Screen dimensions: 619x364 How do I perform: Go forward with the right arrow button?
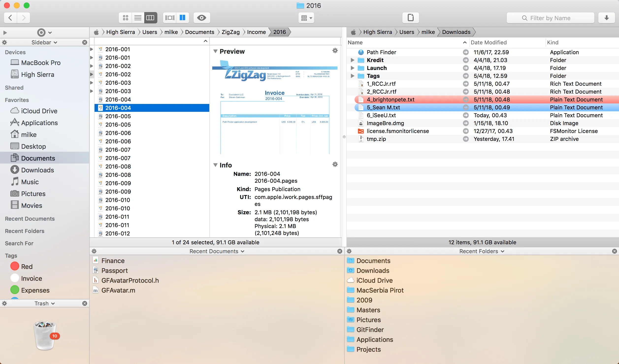click(x=24, y=18)
